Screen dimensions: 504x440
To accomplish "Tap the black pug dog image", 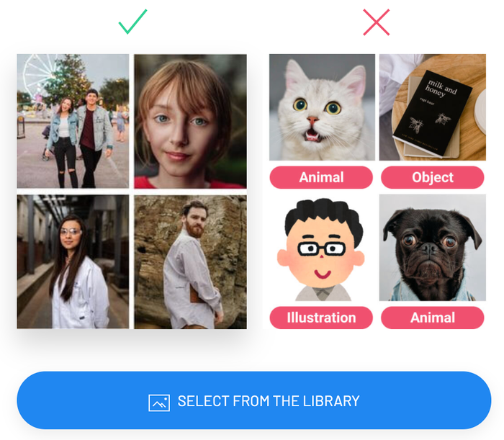I will (433, 248).
